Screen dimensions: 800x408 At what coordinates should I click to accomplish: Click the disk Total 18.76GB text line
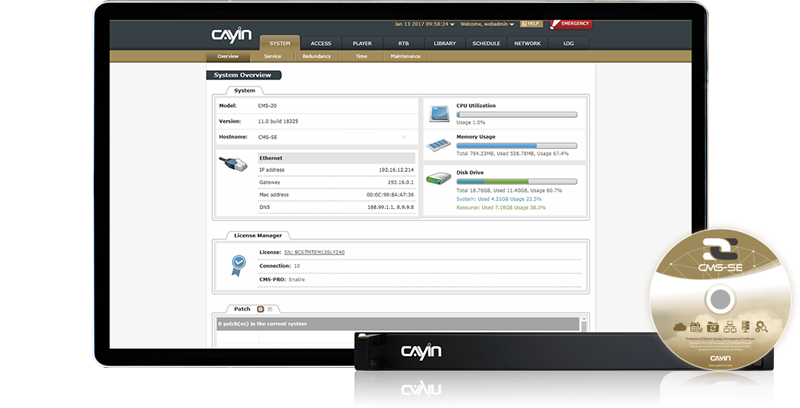[x=509, y=190]
